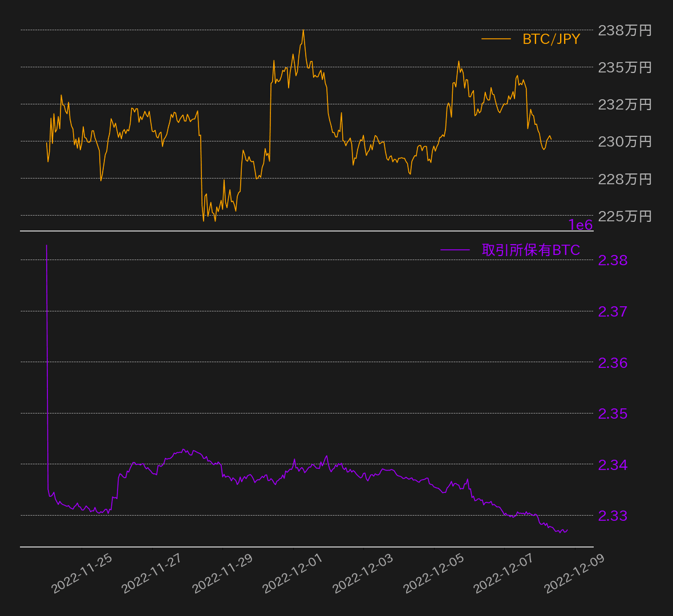Click the 2.33 value on lower axis

point(613,516)
